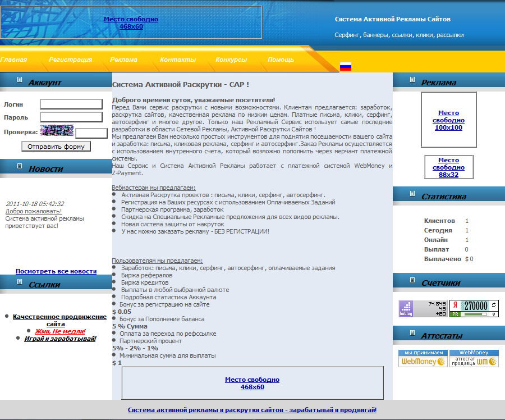Click the Новости panel header icon
Viewport: 505px width, 420px height.
(x=20, y=166)
